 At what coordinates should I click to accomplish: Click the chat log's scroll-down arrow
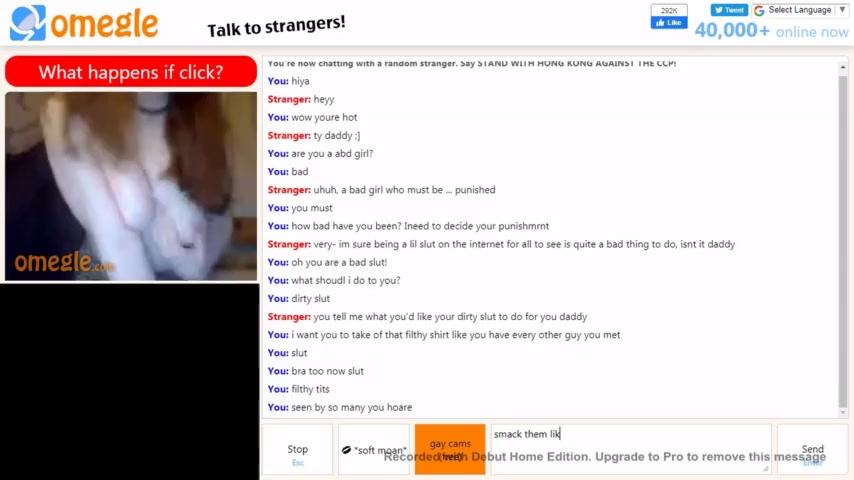[x=843, y=412]
